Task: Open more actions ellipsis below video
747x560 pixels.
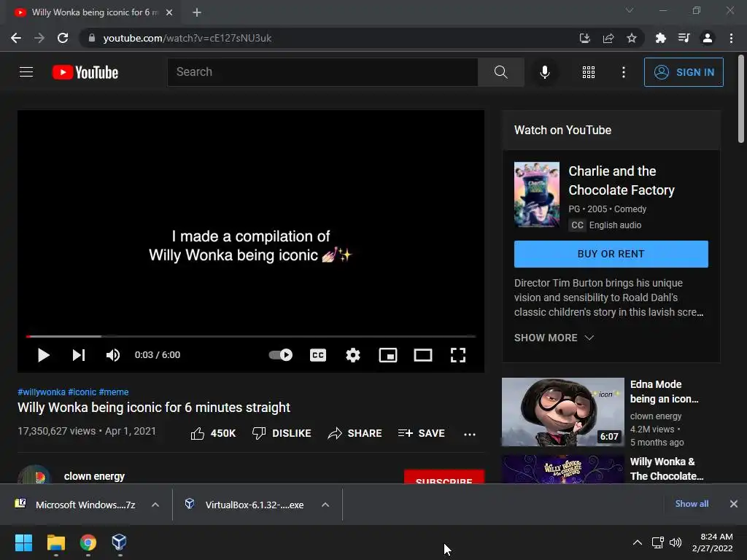Action: pyautogui.click(x=470, y=434)
